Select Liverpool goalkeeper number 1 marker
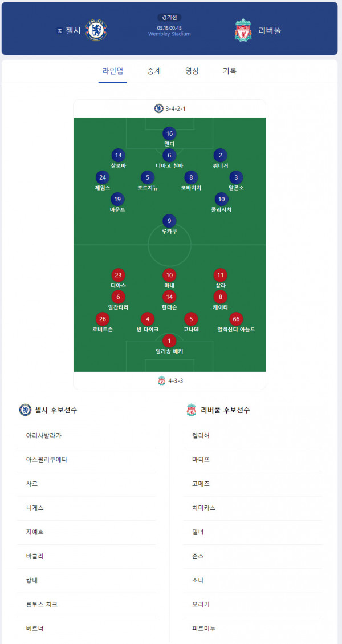 click(169, 341)
